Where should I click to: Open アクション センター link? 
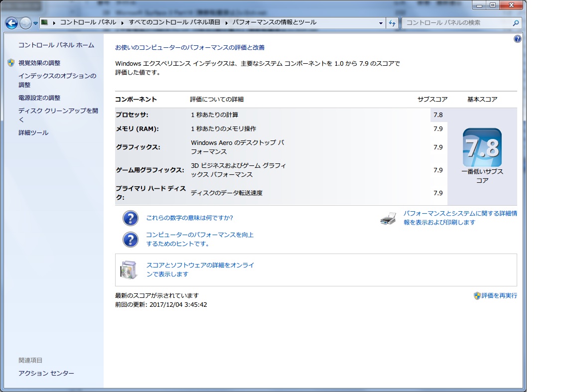pos(46,373)
